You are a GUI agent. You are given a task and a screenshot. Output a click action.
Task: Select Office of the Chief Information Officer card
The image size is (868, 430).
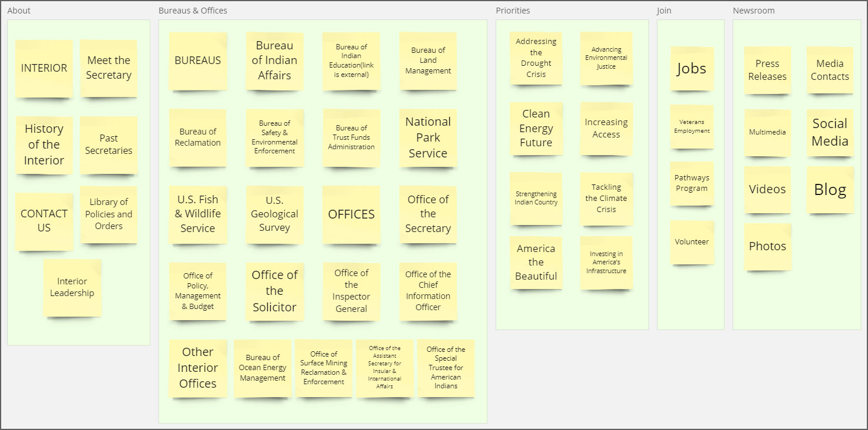click(428, 291)
